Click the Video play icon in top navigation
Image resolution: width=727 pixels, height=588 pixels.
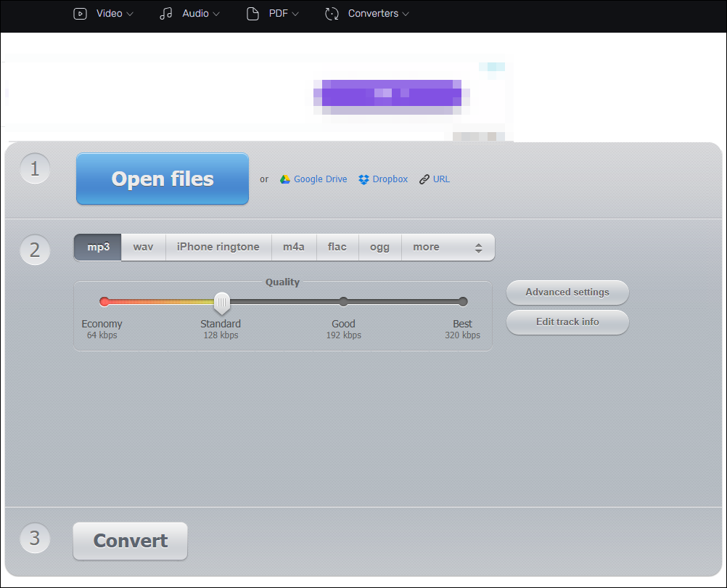click(80, 14)
